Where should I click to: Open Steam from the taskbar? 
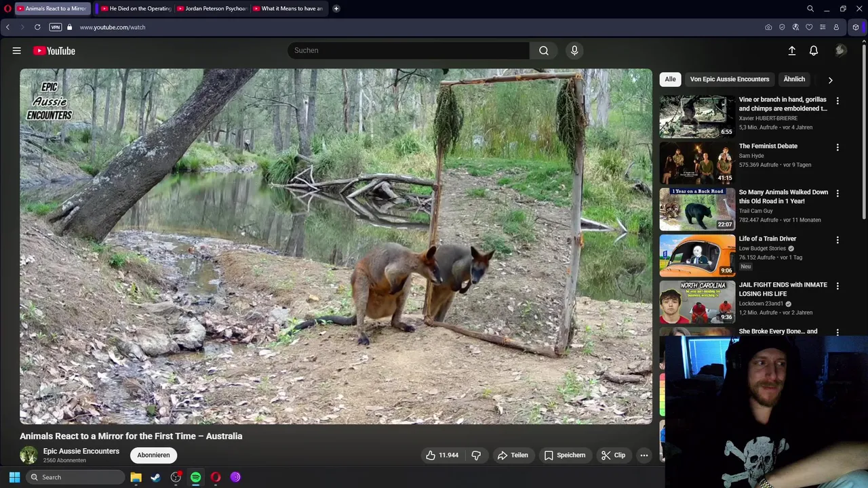coord(155,477)
